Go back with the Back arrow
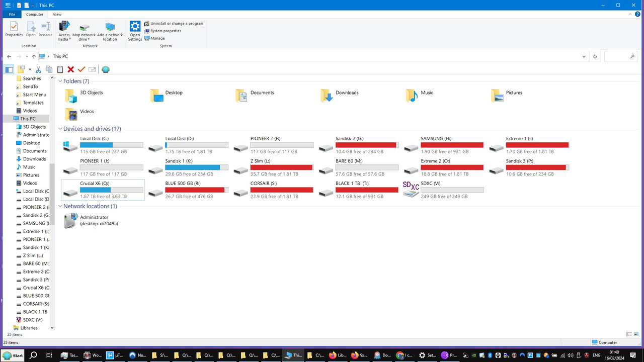Image resolution: width=644 pixels, height=362 pixels. 9,57
